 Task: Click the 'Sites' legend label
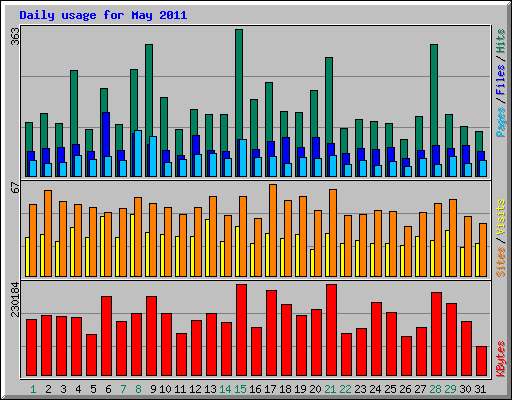tap(501, 262)
